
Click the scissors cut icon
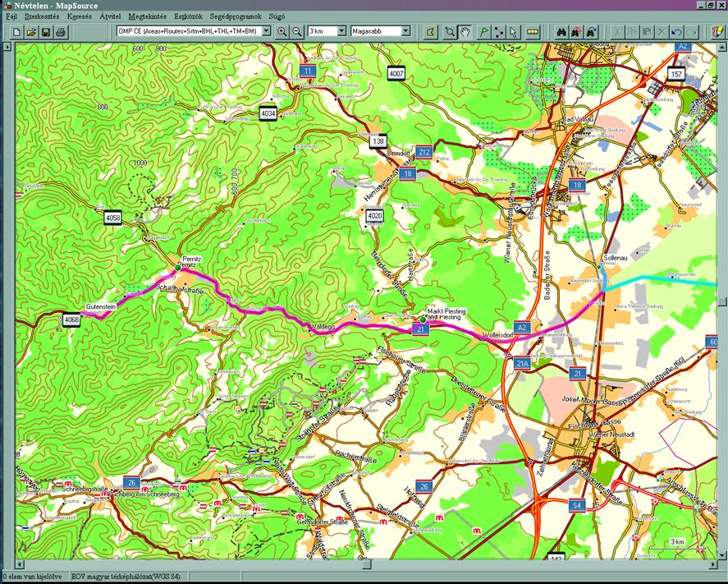617,32
